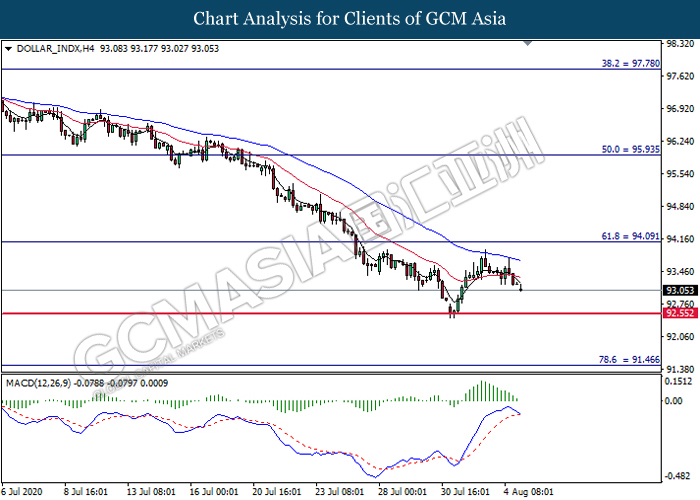This screenshot has width=700, height=500.
Task: Click the DOLLAR_INDX,H4 symbol label
Action: [x=52, y=48]
